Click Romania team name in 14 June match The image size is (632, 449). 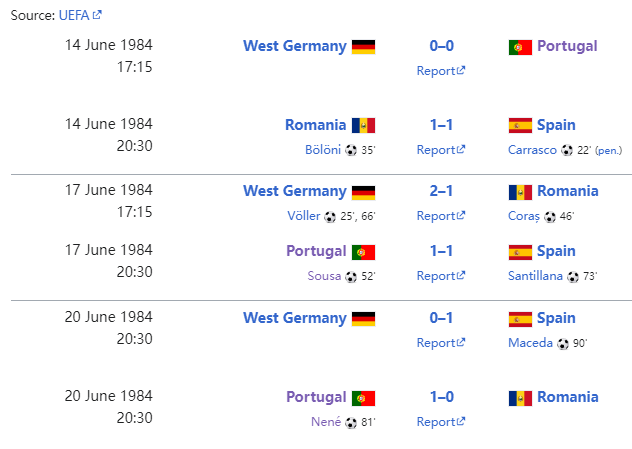click(315, 125)
